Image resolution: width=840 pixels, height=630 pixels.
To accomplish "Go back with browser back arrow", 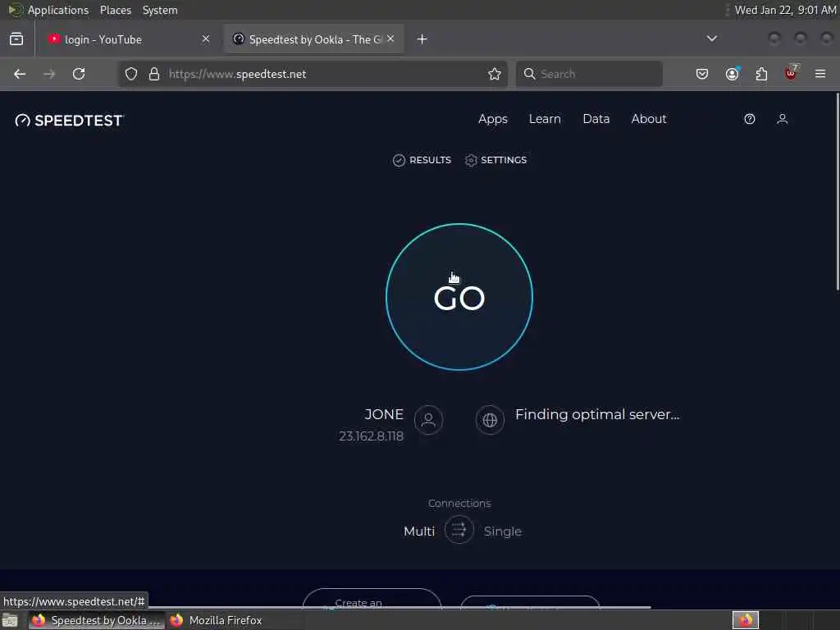I will [x=20, y=74].
